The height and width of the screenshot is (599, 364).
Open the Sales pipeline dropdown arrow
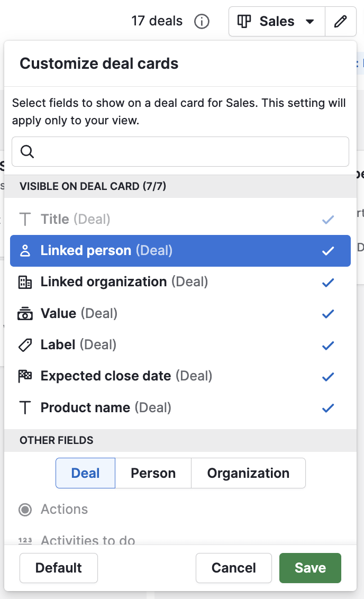coord(310,22)
